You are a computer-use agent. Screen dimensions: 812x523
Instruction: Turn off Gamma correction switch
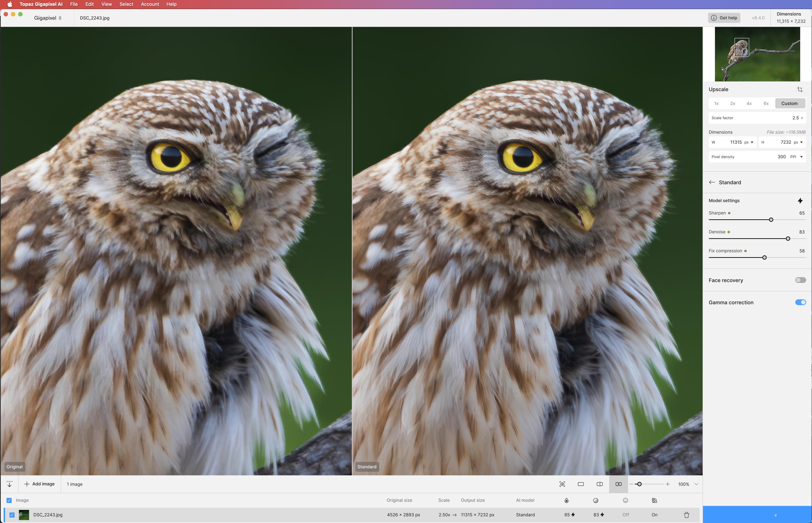(x=801, y=302)
